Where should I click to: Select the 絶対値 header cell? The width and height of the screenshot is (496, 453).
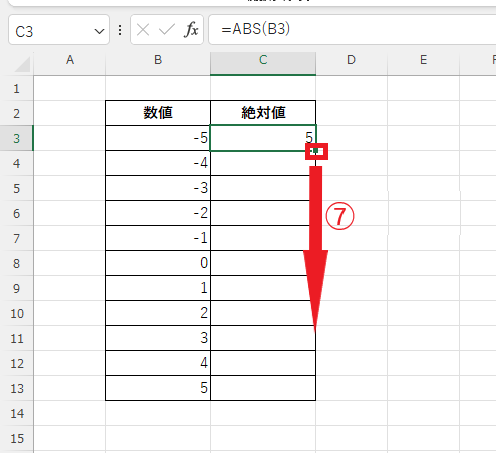pyautogui.click(x=263, y=113)
